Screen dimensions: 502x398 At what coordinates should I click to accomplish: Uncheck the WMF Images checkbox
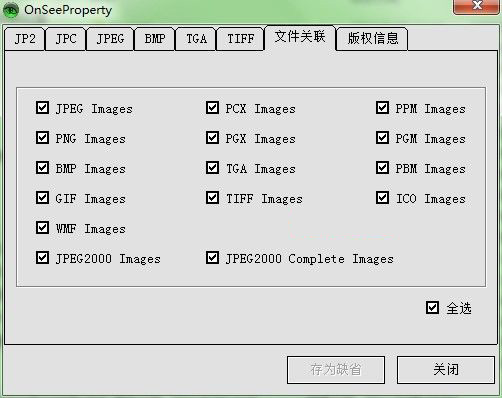point(42,228)
